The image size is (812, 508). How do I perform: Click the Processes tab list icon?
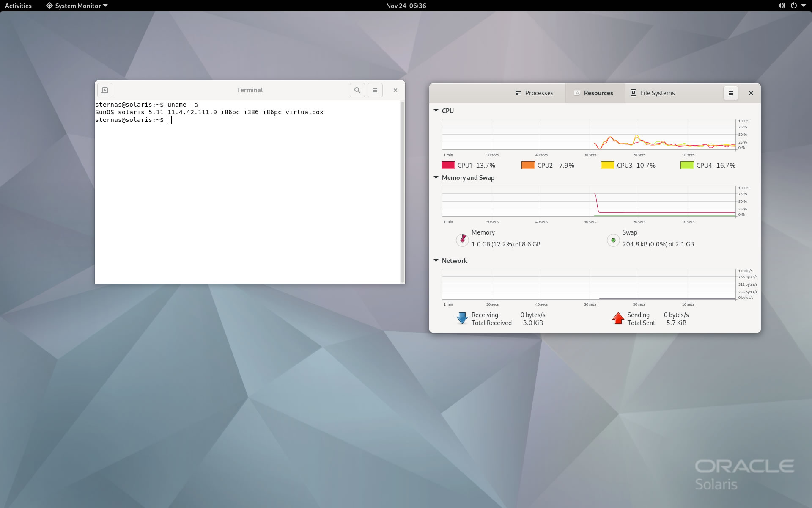pyautogui.click(x=518, y=93)
